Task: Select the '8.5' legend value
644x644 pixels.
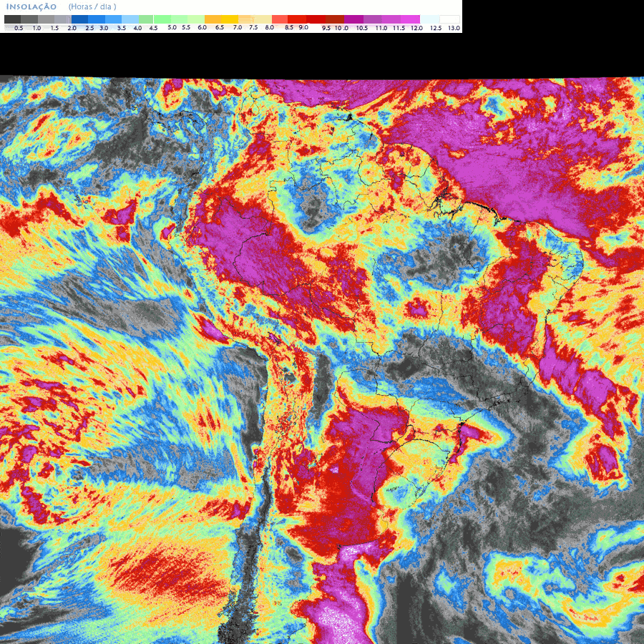Action: 289,27
